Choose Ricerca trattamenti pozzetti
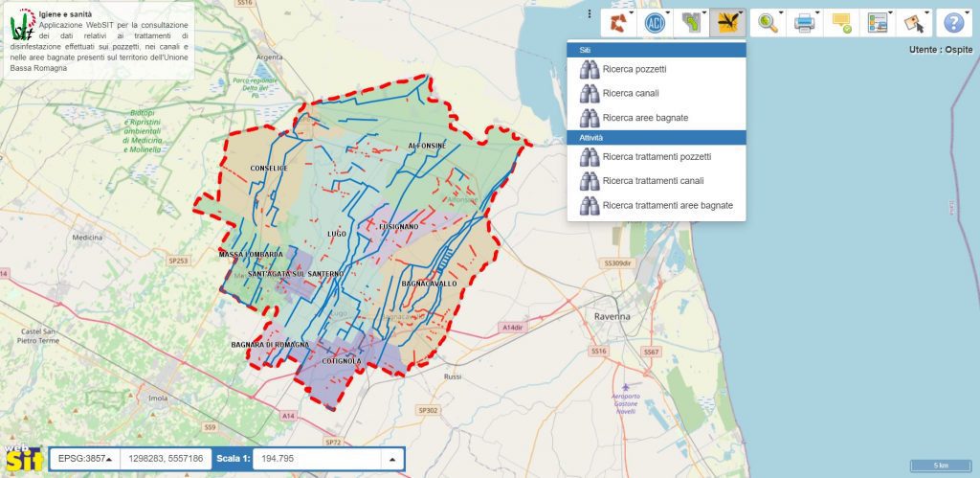 tap(656, 156)
